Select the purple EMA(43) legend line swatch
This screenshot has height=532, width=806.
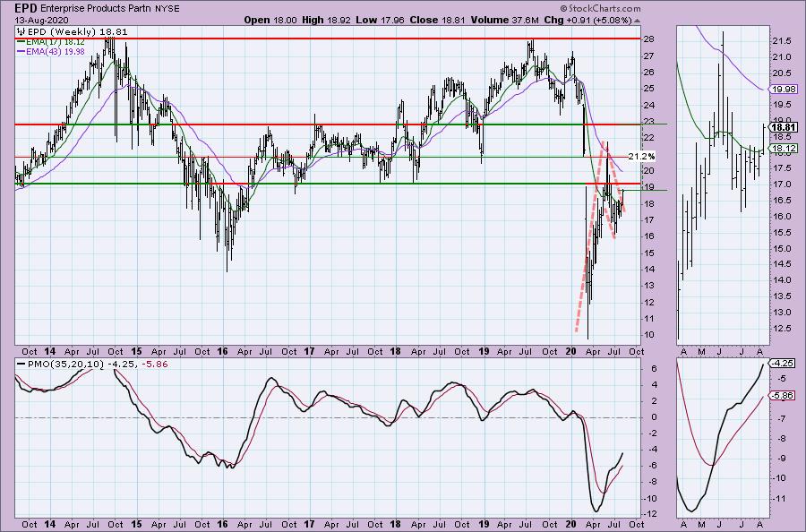click(x=21, y=51)
